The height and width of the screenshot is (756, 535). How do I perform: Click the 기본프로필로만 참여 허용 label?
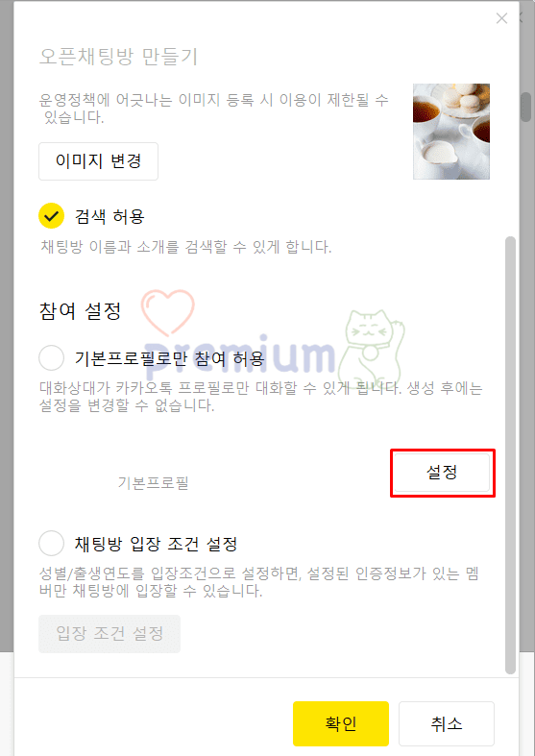[x=169, y=358]
